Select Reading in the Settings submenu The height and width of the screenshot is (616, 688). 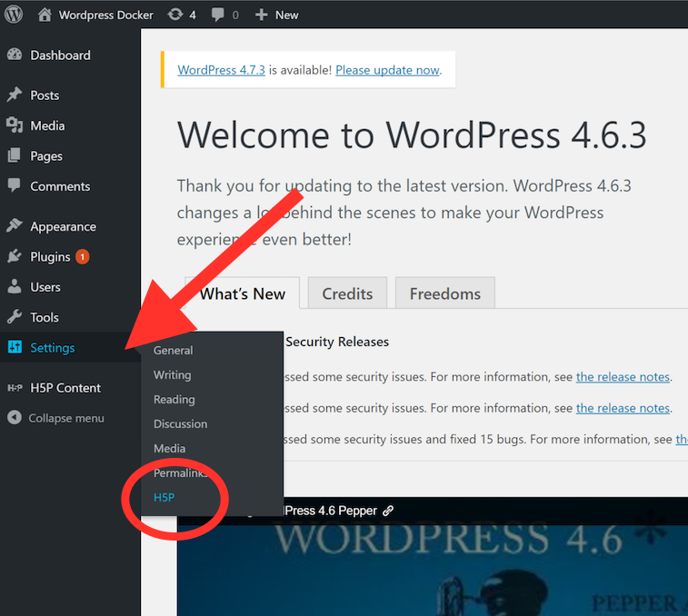click(x=174, y=400)
